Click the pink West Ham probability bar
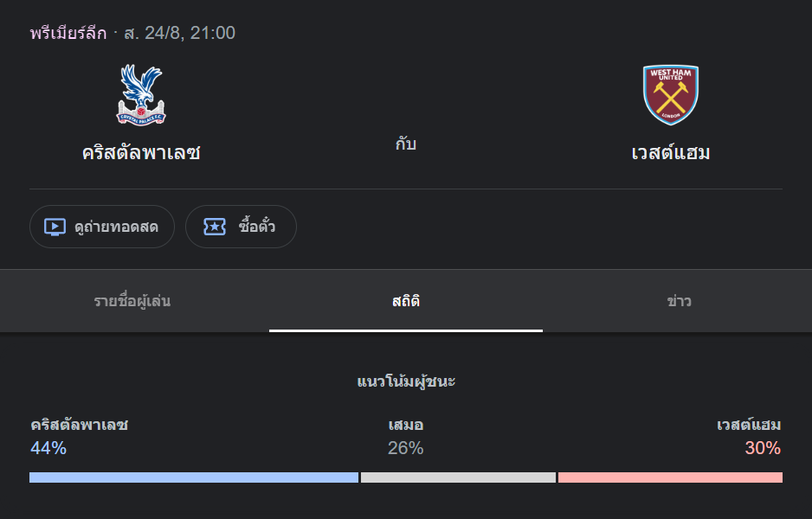 tap(670, 477)
